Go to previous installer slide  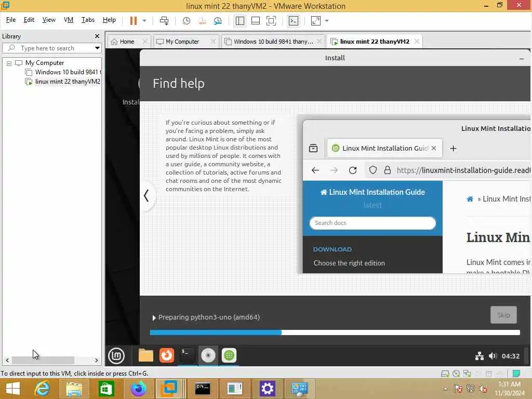(146, 196)
